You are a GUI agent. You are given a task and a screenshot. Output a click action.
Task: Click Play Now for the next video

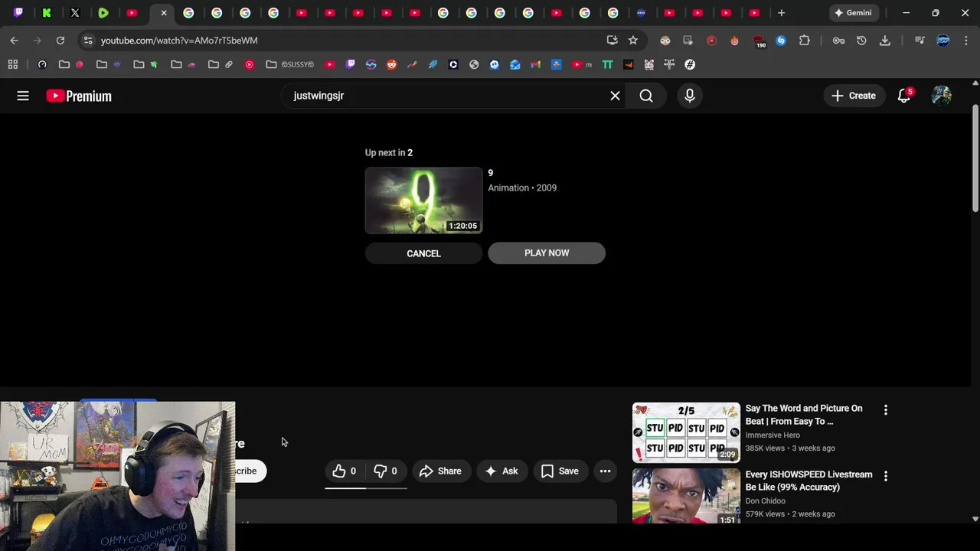point(547,253)
